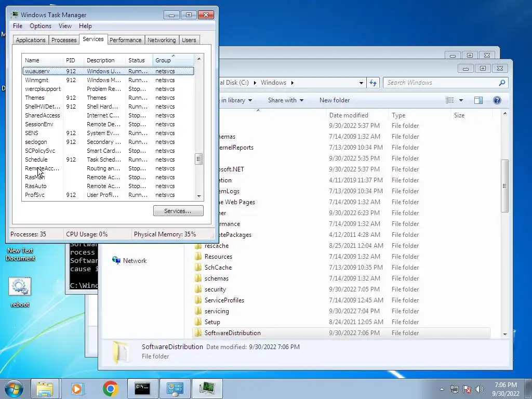The image size is (532, 399).
Task: Open Windows Explorer from the taskbar
Action: click(45, 389)
